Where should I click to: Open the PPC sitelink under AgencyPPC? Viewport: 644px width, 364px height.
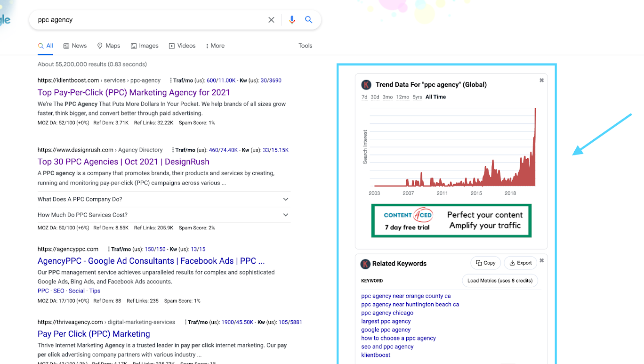point(43,291)
